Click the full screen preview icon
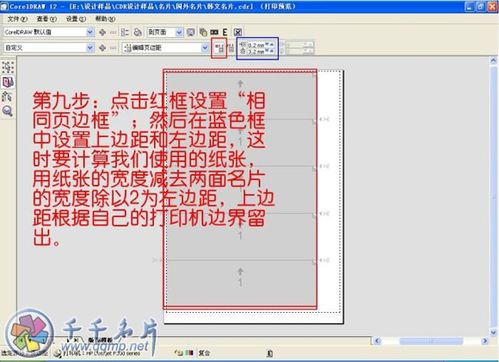499x362 pixels. (x=191, y=32)
